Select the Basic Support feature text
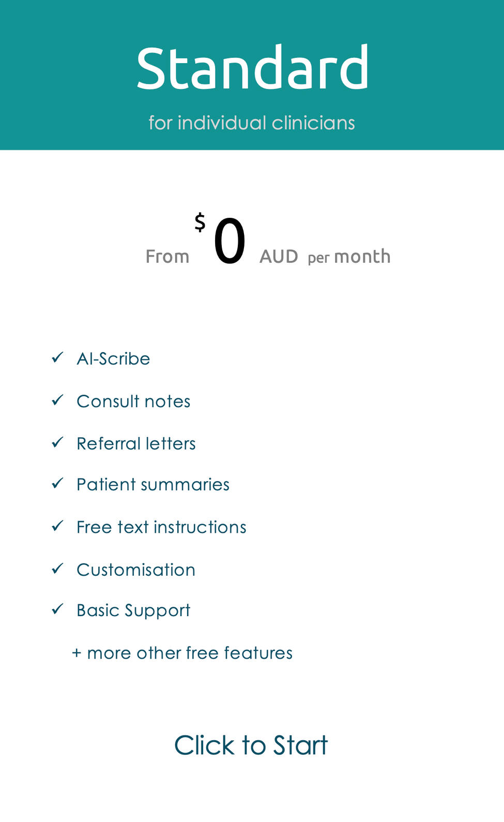504x822 pixels. tap(133, 611)
